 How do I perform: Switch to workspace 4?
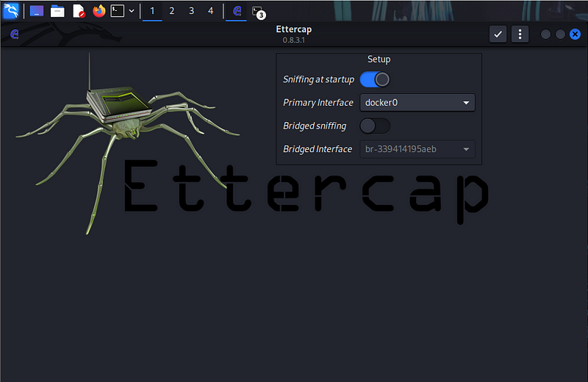(x=211, y=11)
